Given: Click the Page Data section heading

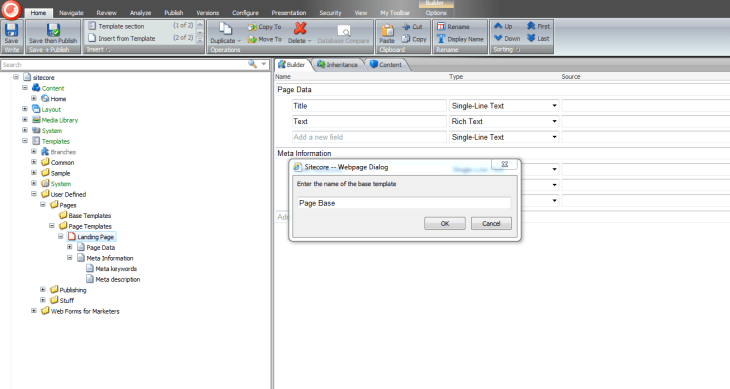Looking at the screenshot, I should pyautogui.click(x=294, y=89).
